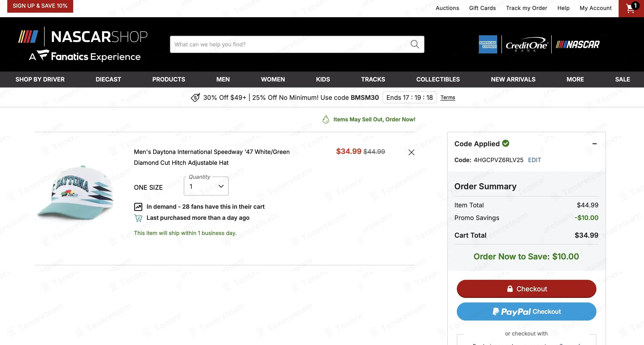Screen dimensions: 644x345
Task: Open the SHOP BY DRIVER menu
Action: (x=40, y=79)
